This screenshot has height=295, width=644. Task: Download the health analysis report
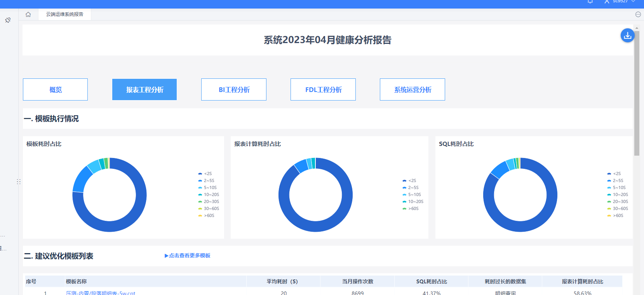pyautogui.click(x=627, y=35)
